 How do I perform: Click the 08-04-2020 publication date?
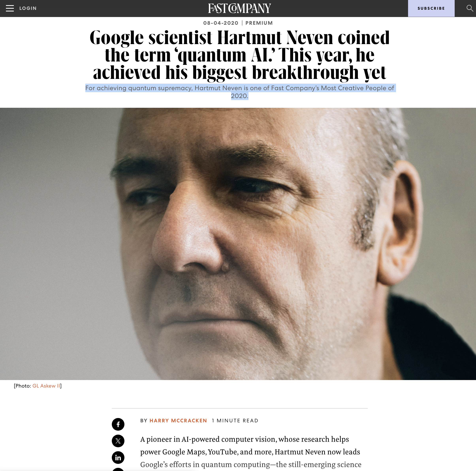[x=221, y=23]
